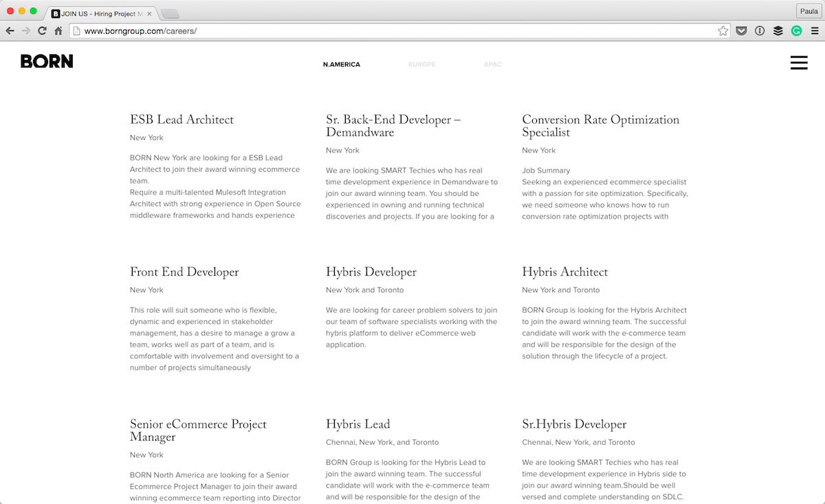Select the EUROPE region tab
Image resolution: width=825 pixels, height=504 pixels.
pos(422,65)
